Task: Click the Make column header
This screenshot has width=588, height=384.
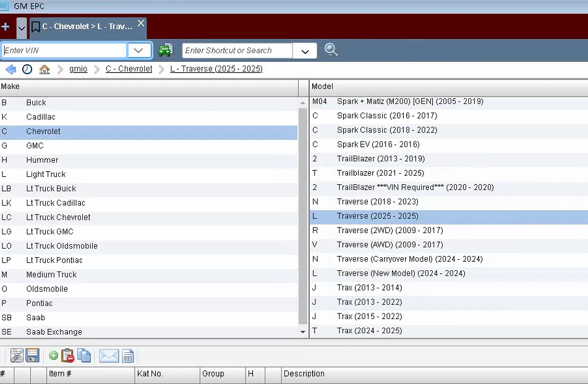Action: pyautogui.click(x=149, y=87)
